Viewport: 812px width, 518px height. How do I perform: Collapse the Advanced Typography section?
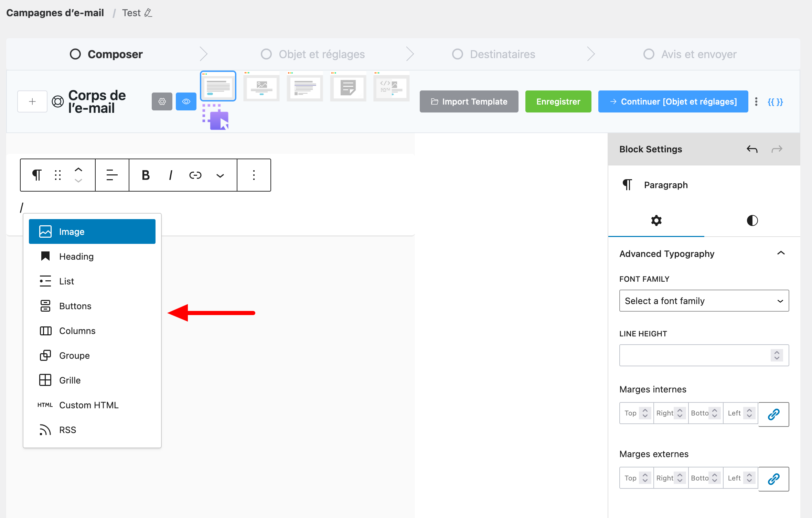coord(781,253)
